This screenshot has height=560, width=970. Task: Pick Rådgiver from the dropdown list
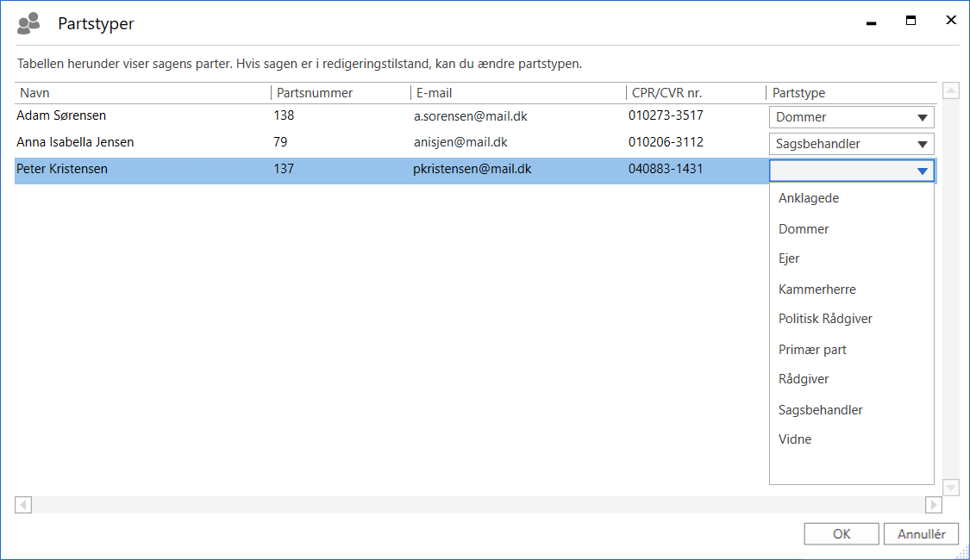[804, 379]
